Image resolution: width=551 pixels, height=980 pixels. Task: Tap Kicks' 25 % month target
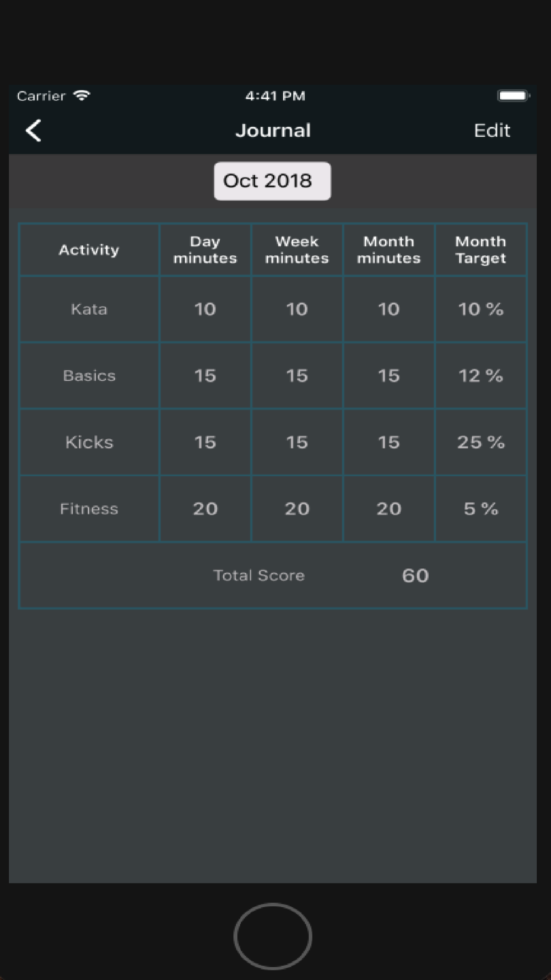tap(480, 442)
